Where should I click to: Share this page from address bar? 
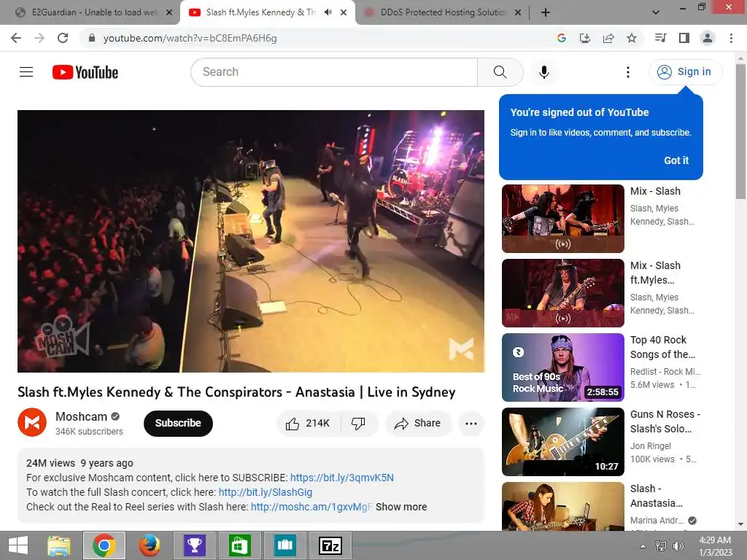tap(608, 38)
